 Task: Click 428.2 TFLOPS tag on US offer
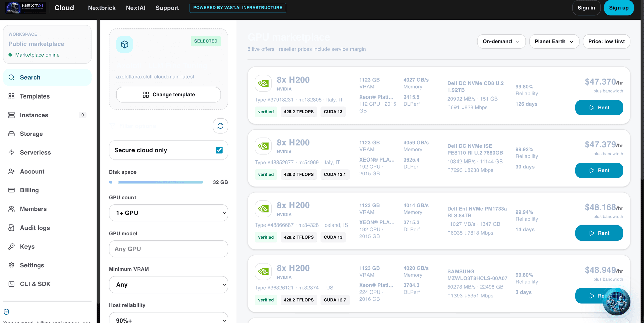[x=299, y=300]
